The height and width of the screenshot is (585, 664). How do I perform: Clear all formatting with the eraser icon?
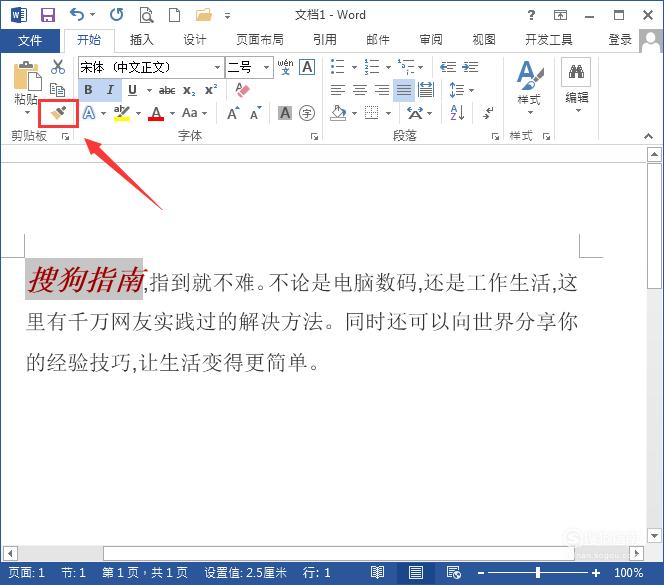(x=242, y=90)
